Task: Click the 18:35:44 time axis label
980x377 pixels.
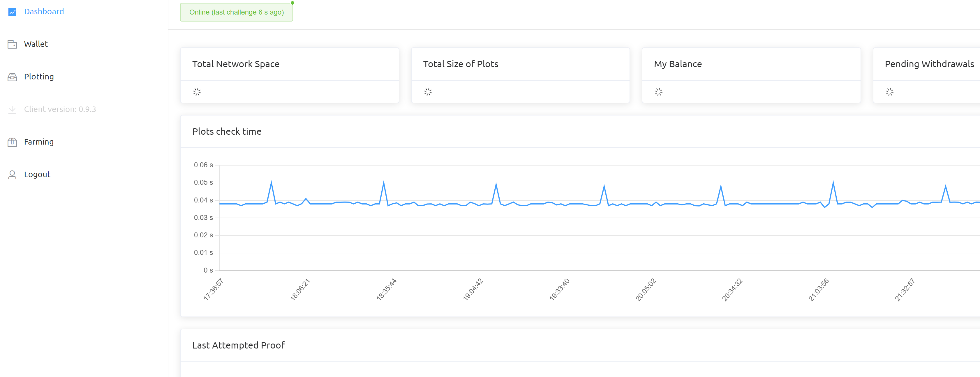Action: [387, 289]
